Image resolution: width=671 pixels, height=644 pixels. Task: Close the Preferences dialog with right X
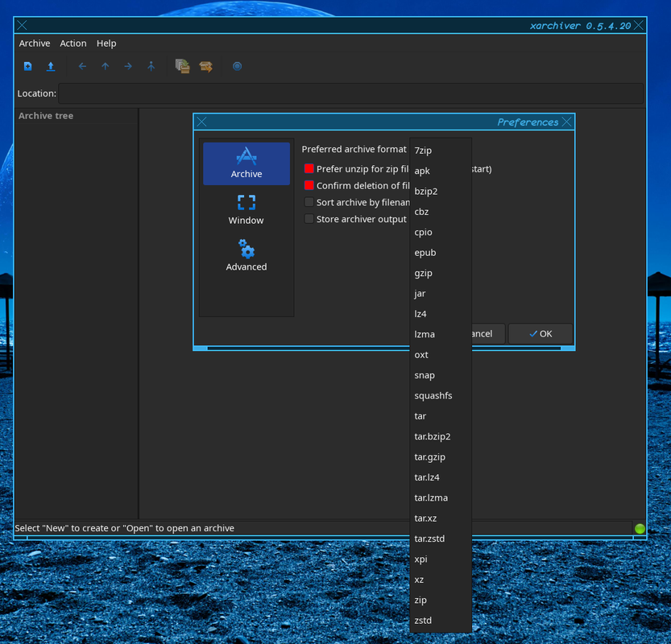pyautogui.click(x=566, y=122)
